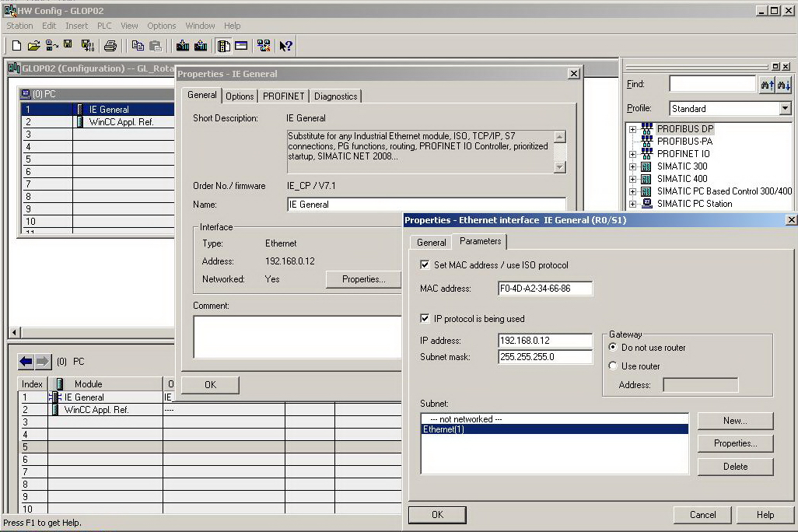Screen dimensions: 798x532
Task: Click the Save floppy disk icon
Action: click(68, 45)
